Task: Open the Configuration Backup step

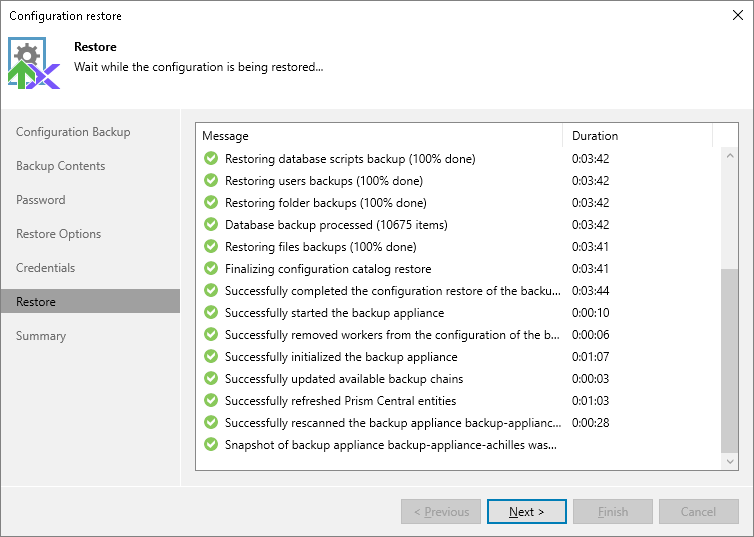Action: pos(73,132)
